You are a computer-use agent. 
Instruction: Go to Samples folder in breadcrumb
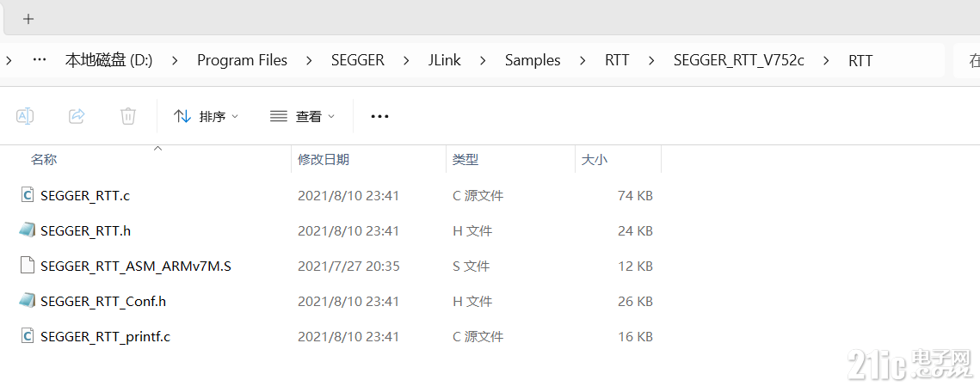tap(533, 60)
